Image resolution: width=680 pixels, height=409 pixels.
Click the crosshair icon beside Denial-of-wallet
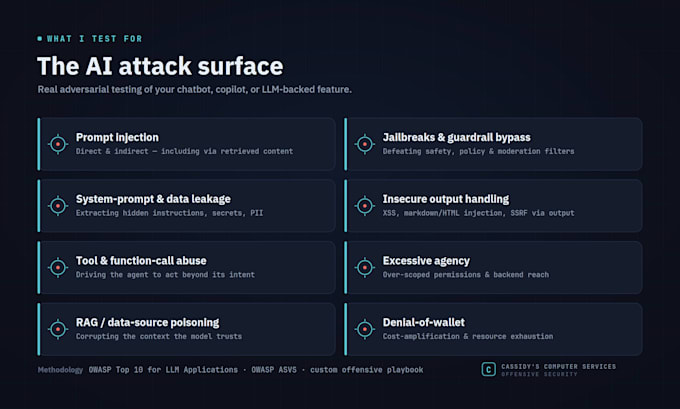click(x=365, y=329)
